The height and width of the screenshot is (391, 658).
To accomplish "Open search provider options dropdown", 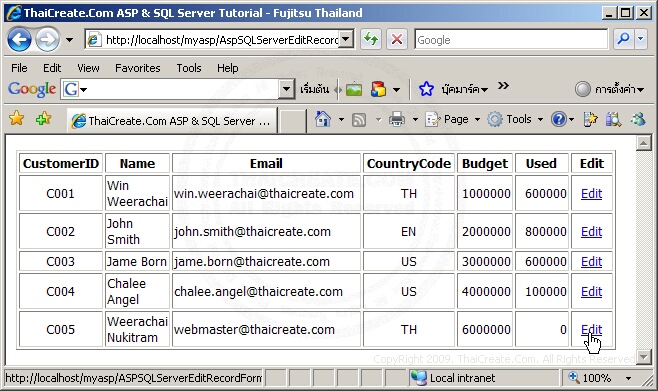I will (x=640, y=39).
